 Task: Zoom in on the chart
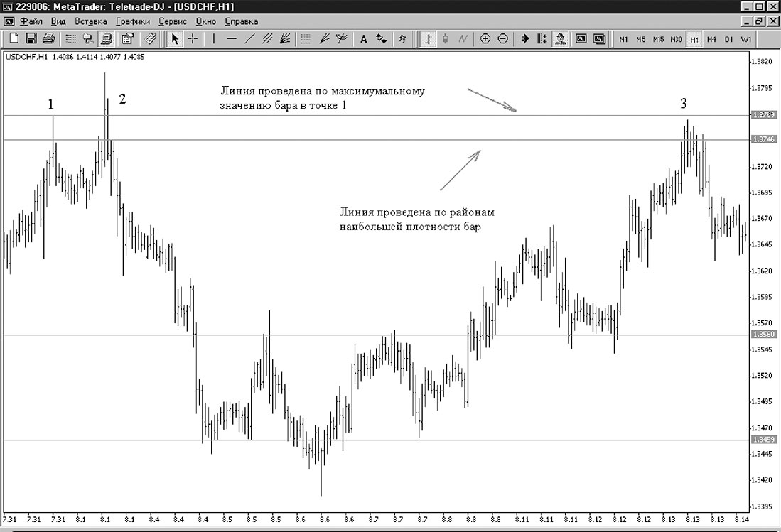click(x=485, y=38)
